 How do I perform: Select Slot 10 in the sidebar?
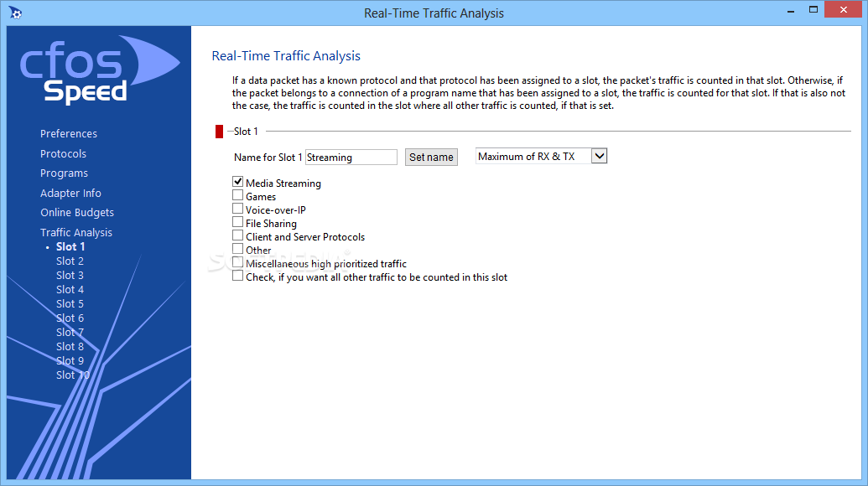click(72, 375)
